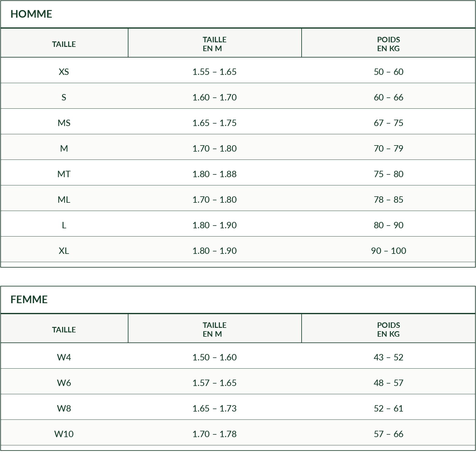Select the XS size row label
This screenshot has height=456, width=476.
64,72
